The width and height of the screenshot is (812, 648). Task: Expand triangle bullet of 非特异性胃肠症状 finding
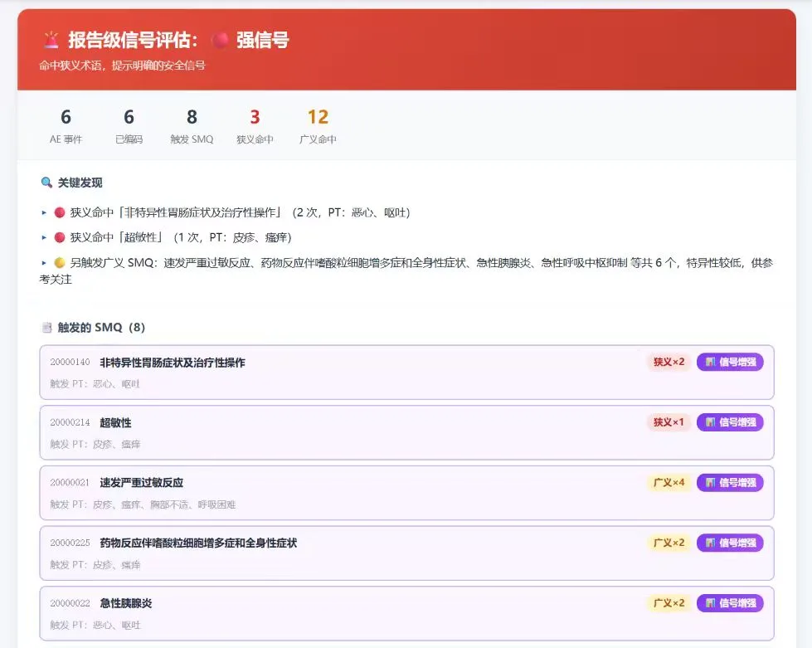pos(44,212)
